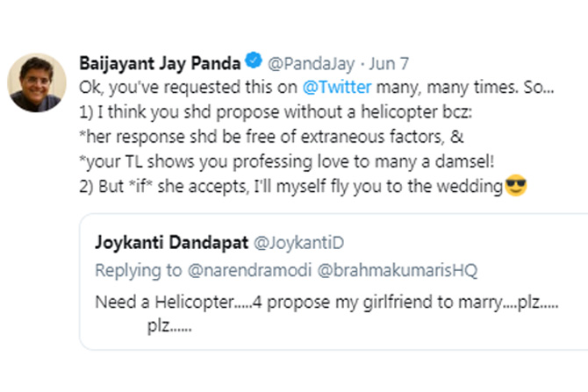The width and height of the screenshot is (588, 392).
Task: Click the blue verified badge
Action: pos(253,63)
